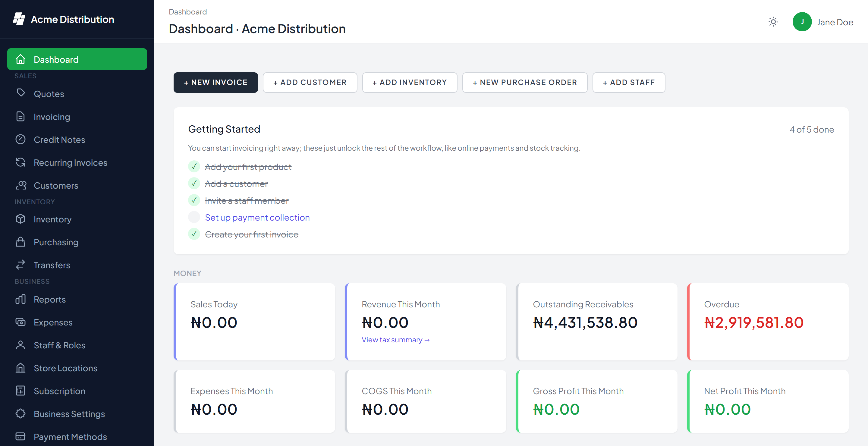Click the Net Profit This Month card

click(x=768, y=401)
